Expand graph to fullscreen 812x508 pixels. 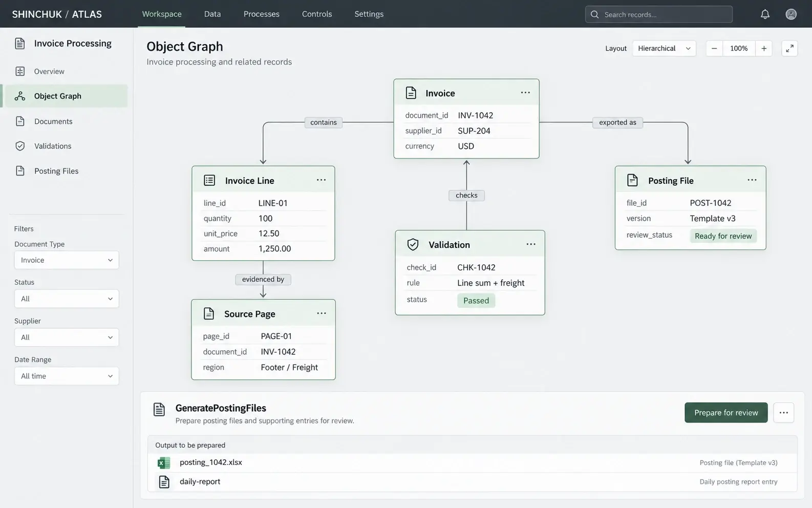(789, 48)
